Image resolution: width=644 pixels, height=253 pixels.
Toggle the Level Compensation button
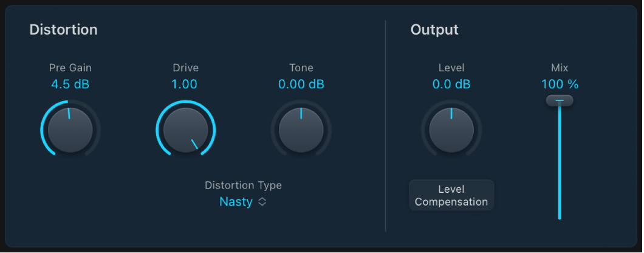451,196
